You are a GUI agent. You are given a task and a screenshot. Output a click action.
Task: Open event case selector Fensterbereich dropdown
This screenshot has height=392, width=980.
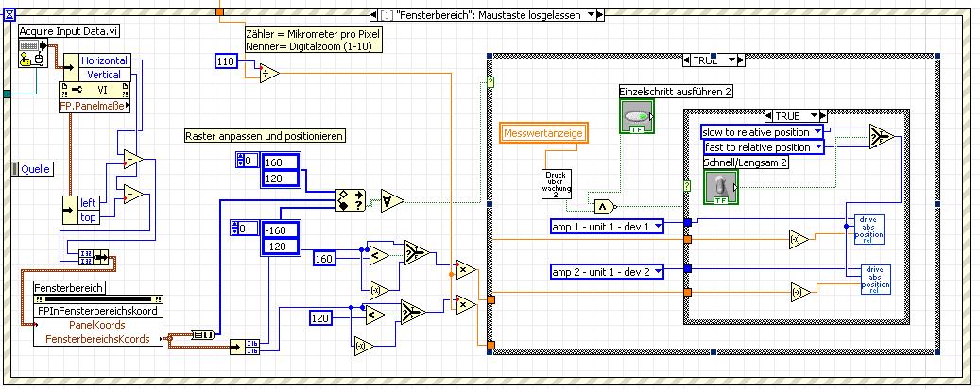(x=592, y=15)
